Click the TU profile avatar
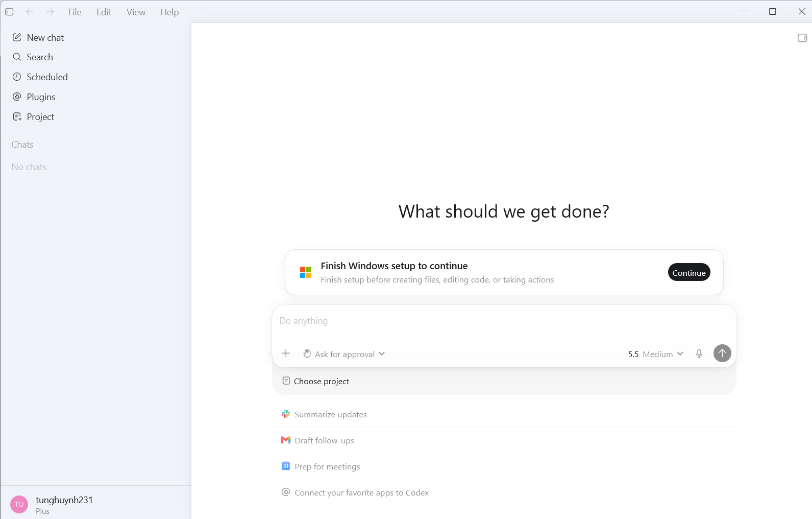This screenshot has width=812, height=519. pyautogui.click(x=19, y=504)
